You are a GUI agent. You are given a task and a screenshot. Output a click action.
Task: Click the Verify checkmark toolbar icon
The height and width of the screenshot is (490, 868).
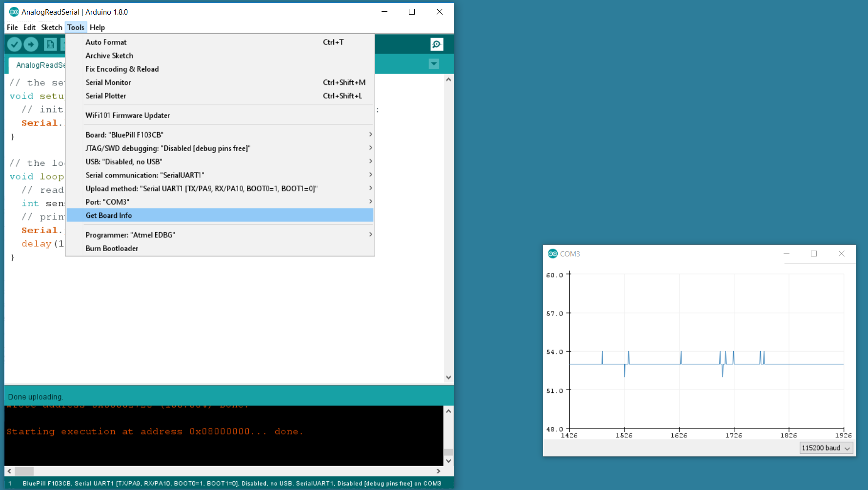[x=14, y=44]
